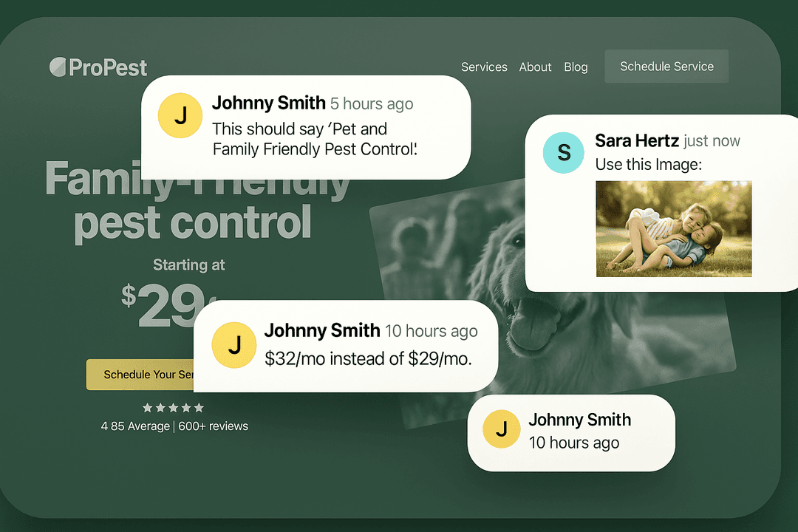Select the '$32/mo instead of $29/mo' comment
This screenshot has height=532, width=798.
coord(368,359)
